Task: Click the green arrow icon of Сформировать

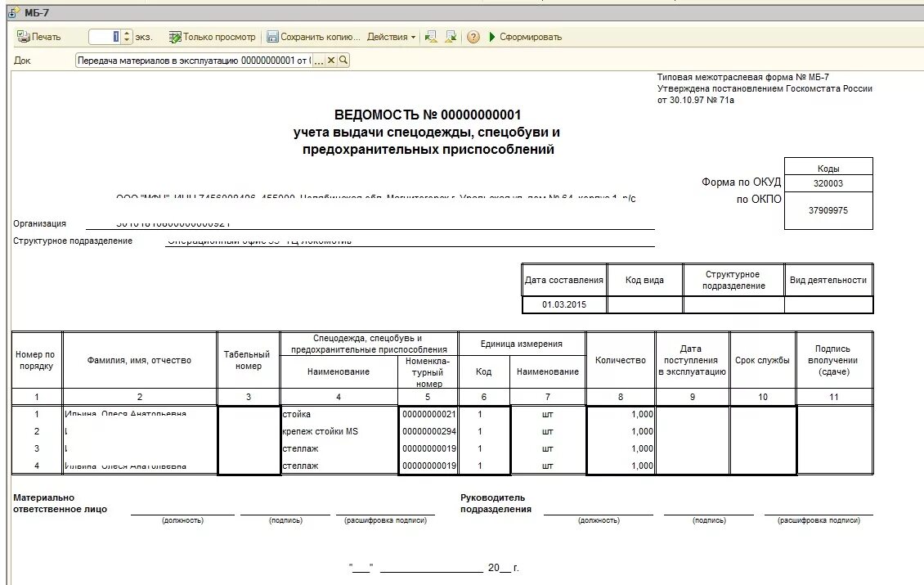Action: [492, 37]
